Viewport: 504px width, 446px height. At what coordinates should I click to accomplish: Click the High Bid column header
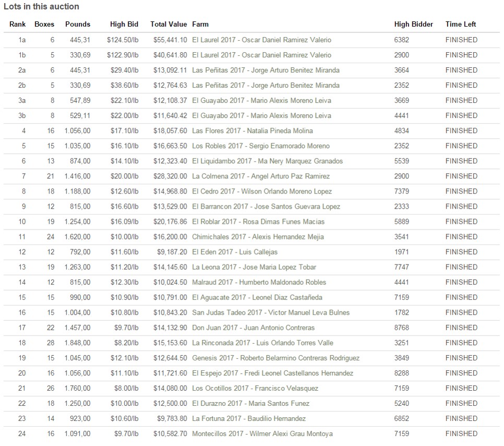tap(124, 24)
